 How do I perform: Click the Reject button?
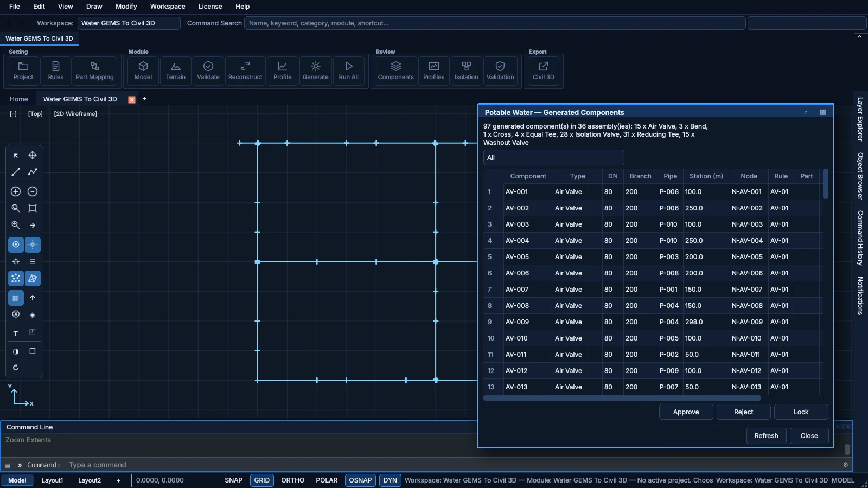pos(744,412)
